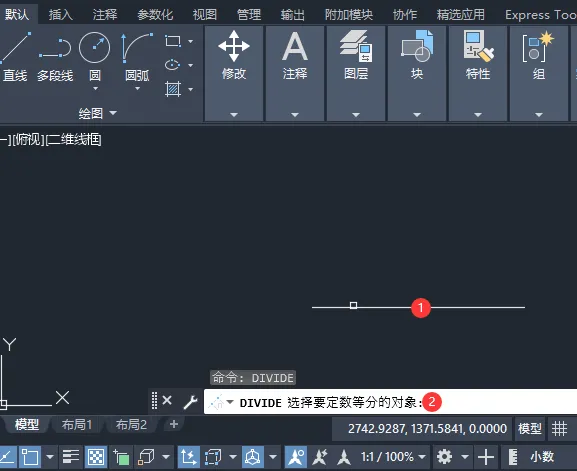The height and width of the screenshot is (471, 577).
Task: Open the Express Tools ribbon tab
Action: (x=540, y=15)
